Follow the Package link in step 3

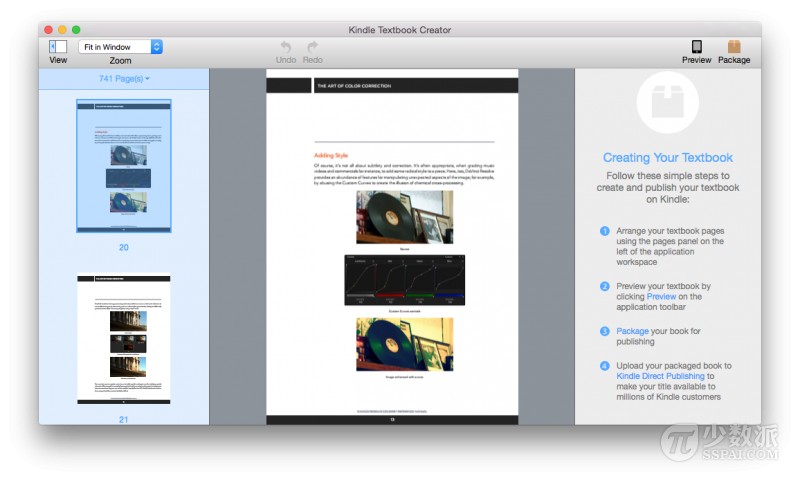[x=632, y=331]
